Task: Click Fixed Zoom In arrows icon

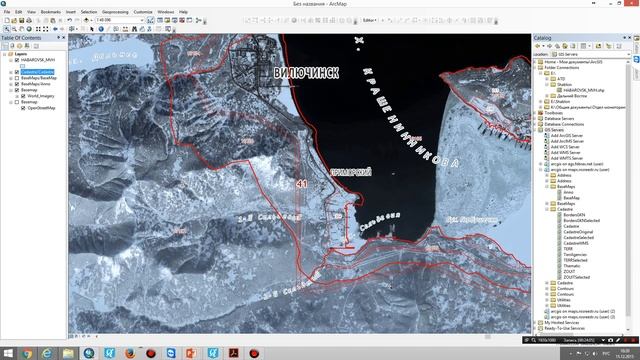Action: [x=38, y=29]
